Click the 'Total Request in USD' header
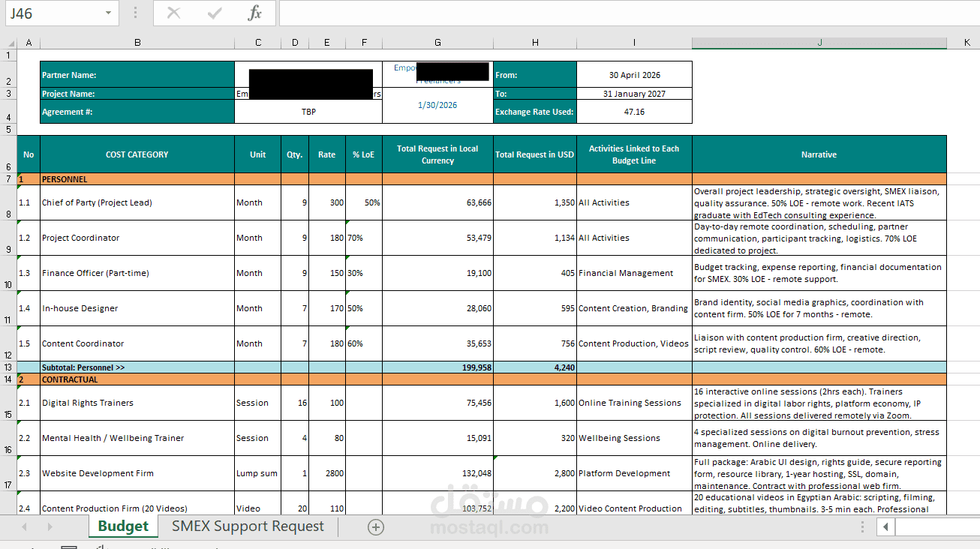Viewport: 980px width, 549px height. click(x=535, y=154)
